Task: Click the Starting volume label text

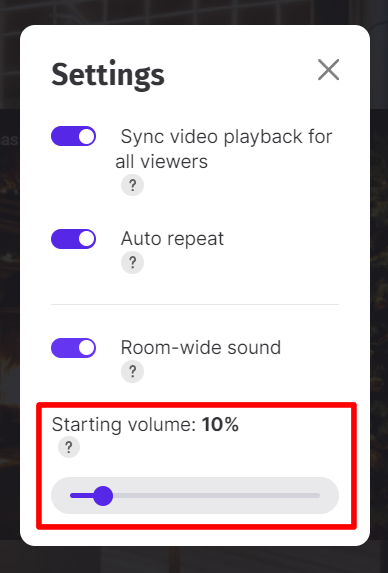Action: click(x=124, y=425)
